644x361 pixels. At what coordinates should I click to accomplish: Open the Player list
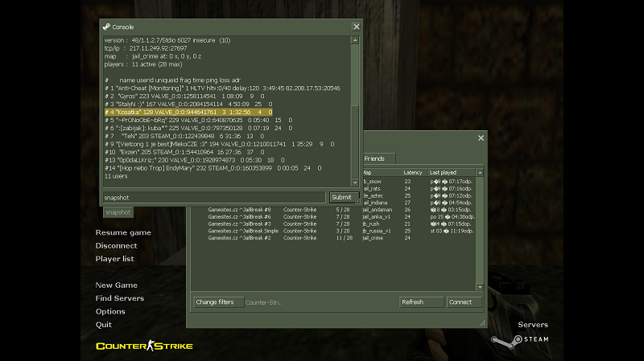pos(114,259)
